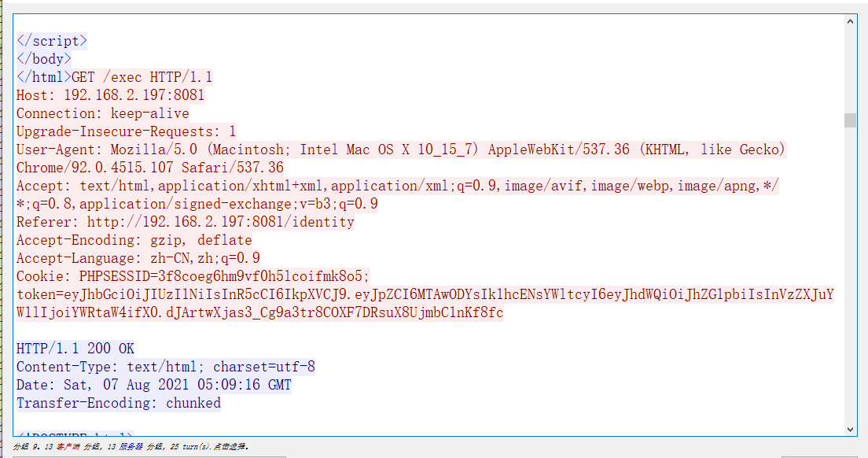Click the Cookie: PHPSESSID header line

tap(193, 276)
